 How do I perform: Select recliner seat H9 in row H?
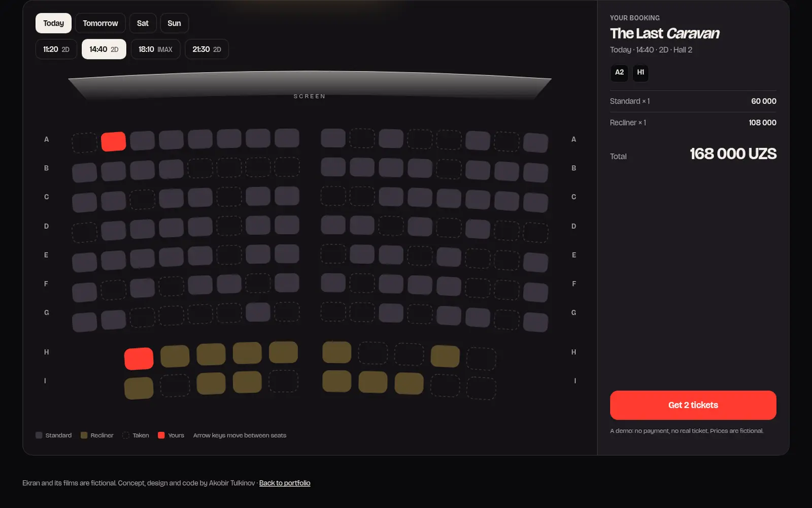click(x=445, y=356)
